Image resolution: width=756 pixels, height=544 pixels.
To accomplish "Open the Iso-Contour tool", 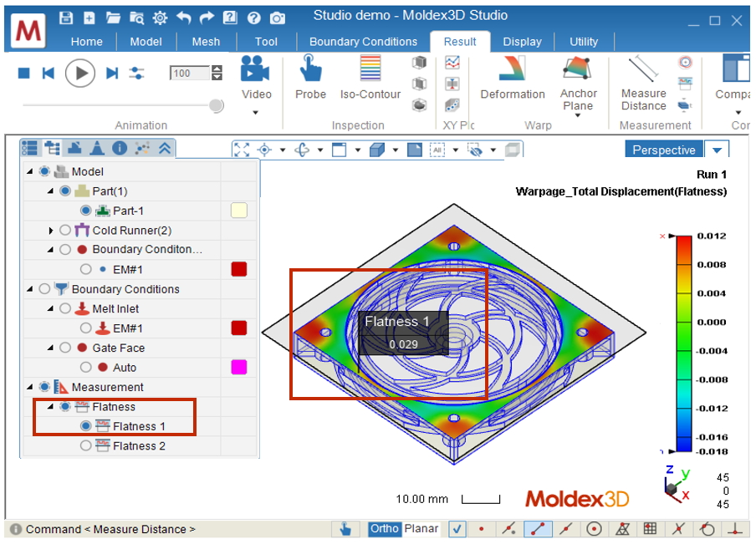I will pos(370,77).
